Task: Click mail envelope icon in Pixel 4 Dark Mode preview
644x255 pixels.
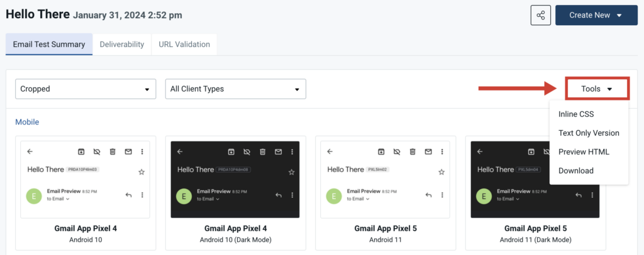Action: 278,151
